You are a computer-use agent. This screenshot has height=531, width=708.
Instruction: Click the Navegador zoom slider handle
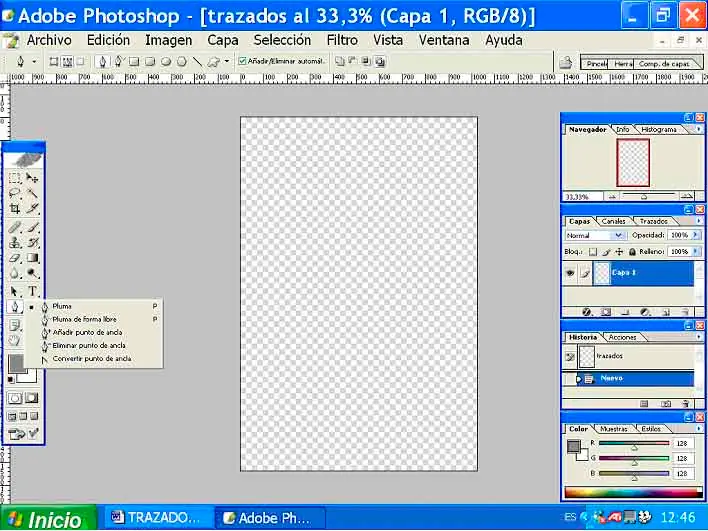(x=644, y=196)
